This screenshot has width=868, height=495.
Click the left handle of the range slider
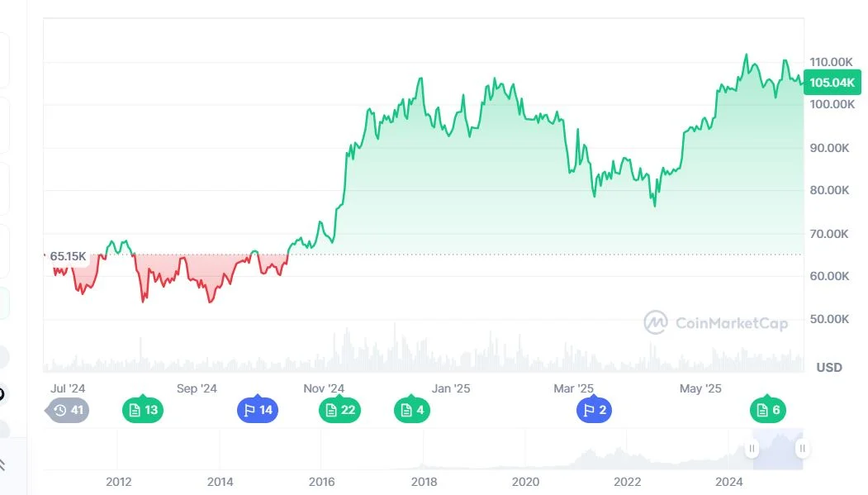click(x=752, y=449)
